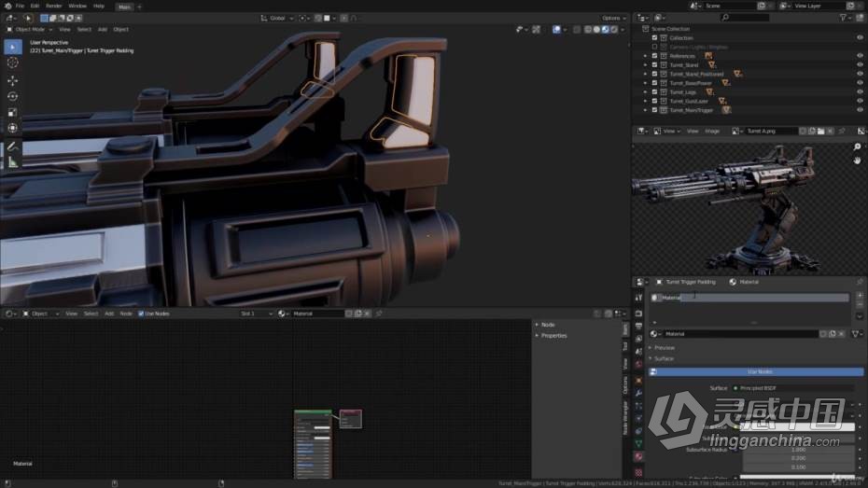This screenshot has width=868, height=488.
Task: Select the Move tool
Action: [12, 81]
